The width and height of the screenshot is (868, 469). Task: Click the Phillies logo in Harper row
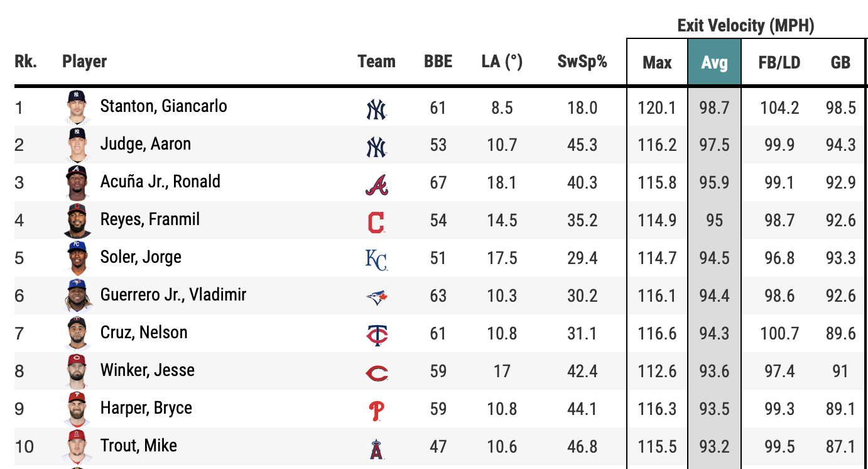[376, 411]
